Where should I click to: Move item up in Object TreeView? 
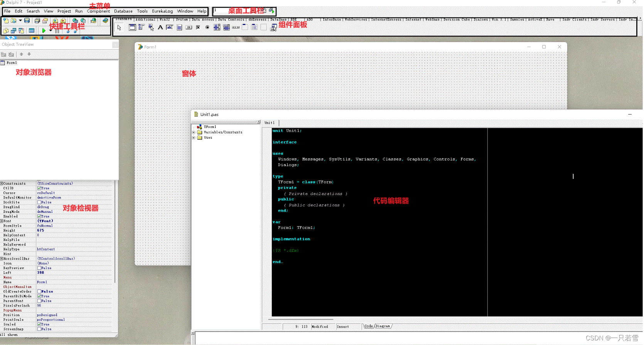21,54
